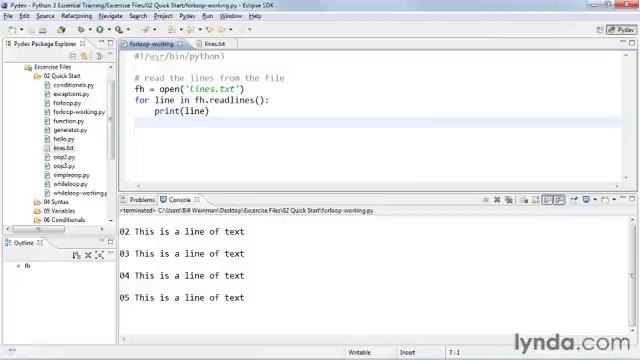
Task: Click the Display Selected Console icon
Action: (x=587, y=200)
